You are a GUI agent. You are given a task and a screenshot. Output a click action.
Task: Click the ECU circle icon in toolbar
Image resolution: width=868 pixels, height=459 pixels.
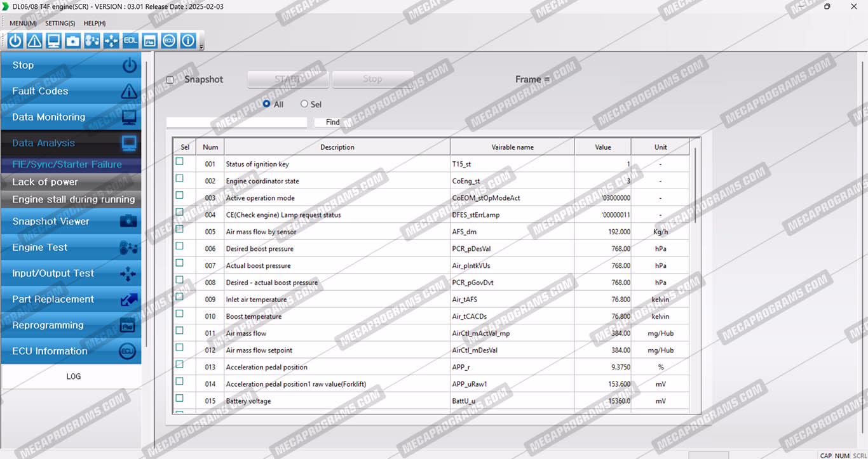point(168,41)
